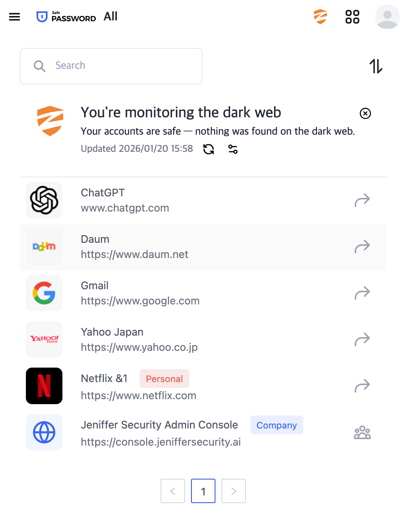The width and height of the screenshot is (408, 532).
Task: Dismiss the dark web monitoring banner
Action: [x=365, y=113]
